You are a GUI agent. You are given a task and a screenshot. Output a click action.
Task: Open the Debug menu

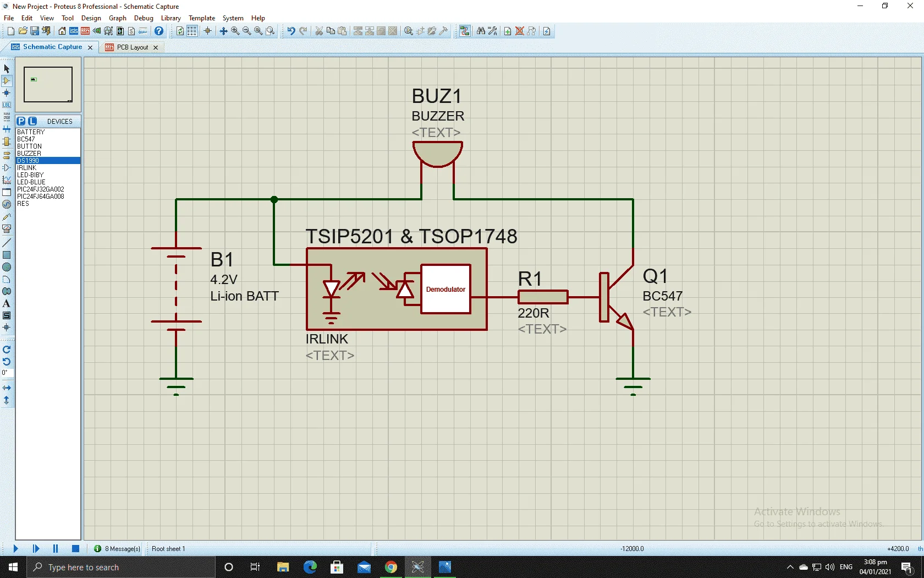(144, 18)
